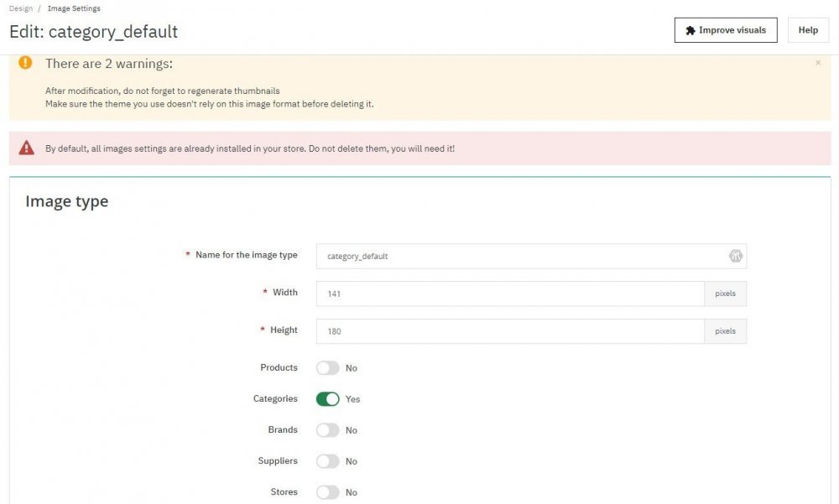Switch the Stores toggle to Yes

point(326,491)
